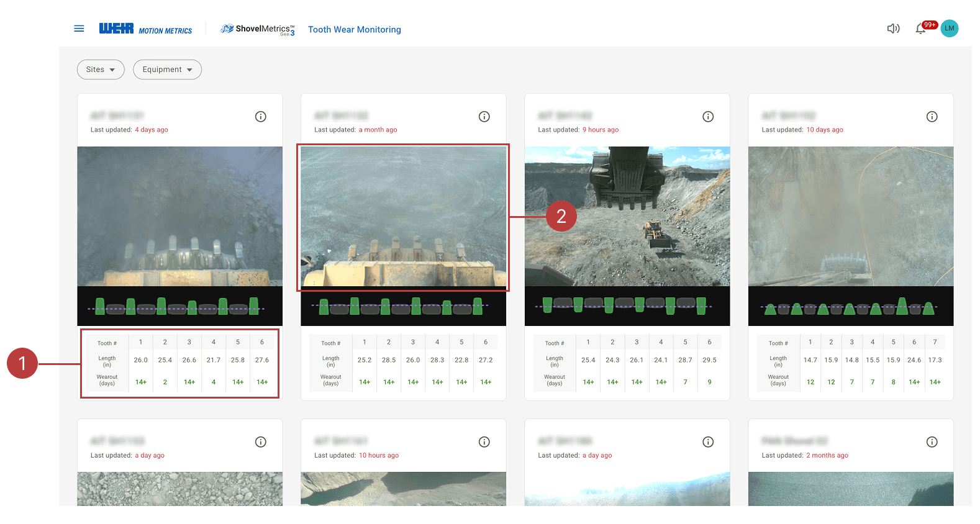Image resolution: width=980 pixels, height=524 pixels.
Task: Click the 'Last updated: 4 days ago' text
Action: 129,130
